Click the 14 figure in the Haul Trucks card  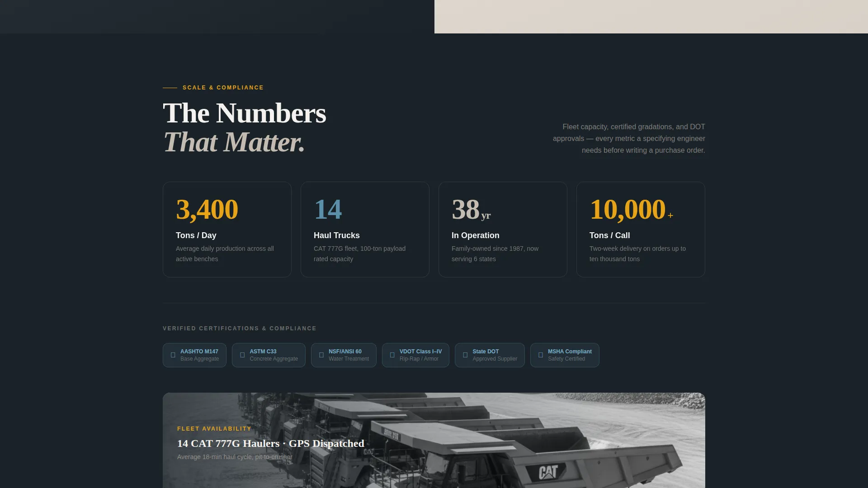click(328, 210)
